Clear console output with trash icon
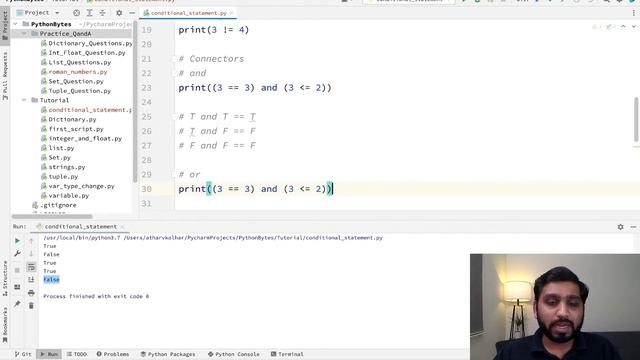Viewport: 640px width, 360px height. point(31,305)
